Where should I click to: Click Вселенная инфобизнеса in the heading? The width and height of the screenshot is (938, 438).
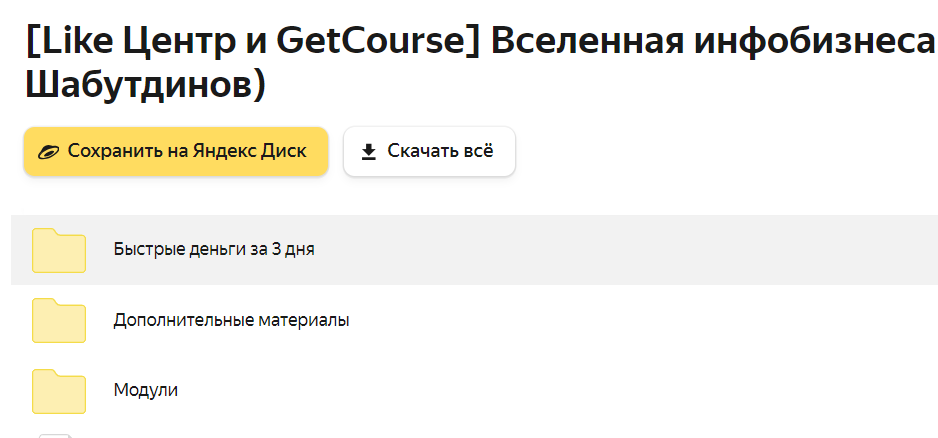[x=713, y=42]
